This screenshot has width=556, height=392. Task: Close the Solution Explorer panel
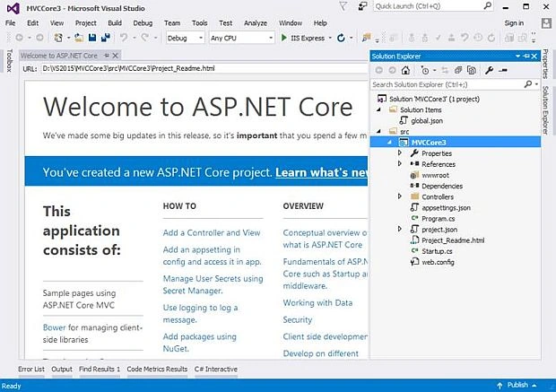[534, 56]
